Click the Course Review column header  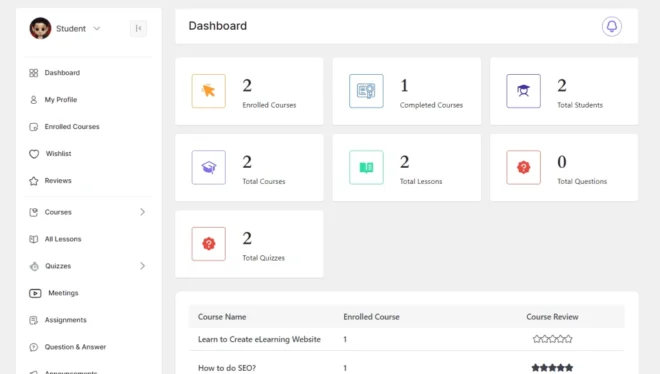tap(552, 317)
